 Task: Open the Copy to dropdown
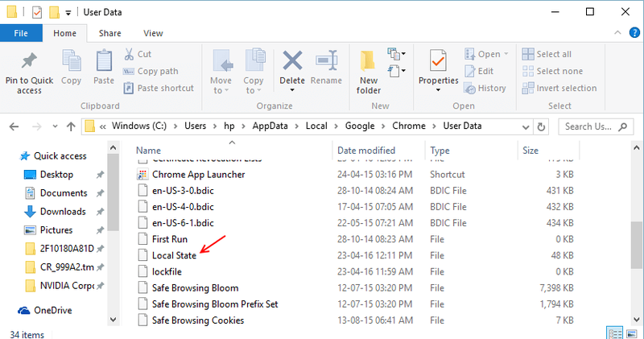point(254,85)
